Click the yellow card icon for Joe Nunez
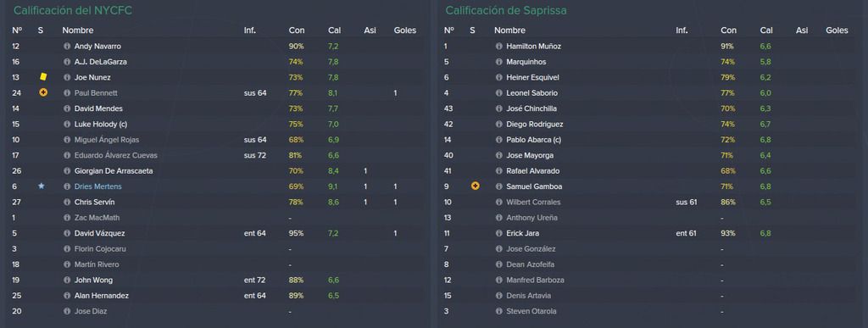 point(43,77)
